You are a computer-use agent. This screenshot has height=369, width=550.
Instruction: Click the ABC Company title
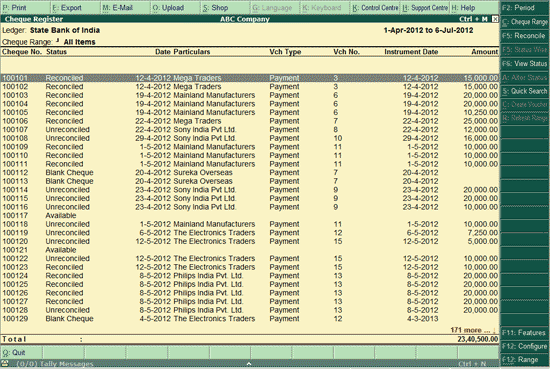(x=244, y=19)
